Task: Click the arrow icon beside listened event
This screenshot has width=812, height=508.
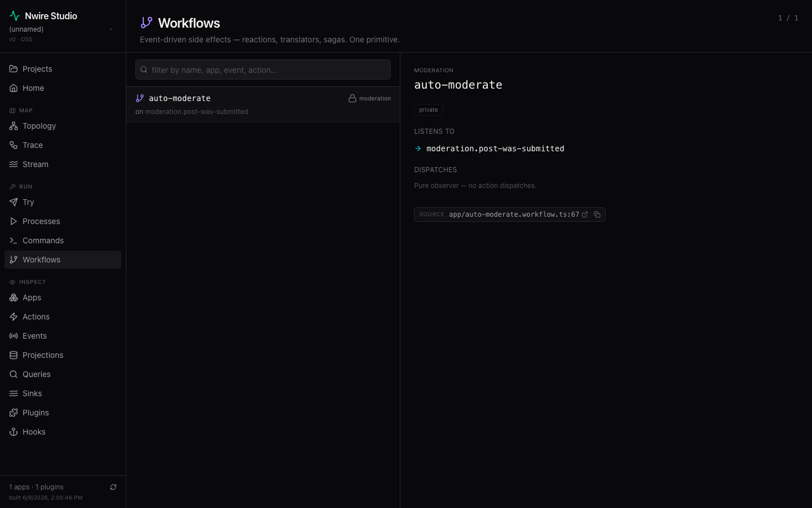Action: click(418, 148)
